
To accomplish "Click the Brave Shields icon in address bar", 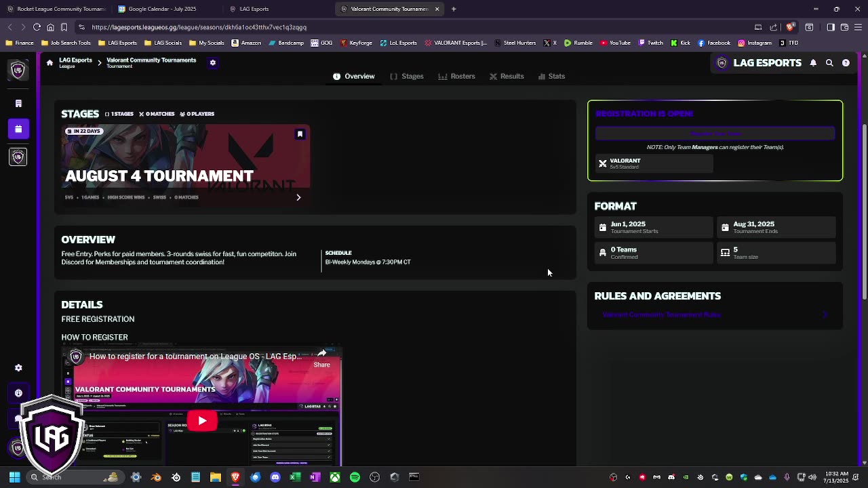I will point(790,27).
